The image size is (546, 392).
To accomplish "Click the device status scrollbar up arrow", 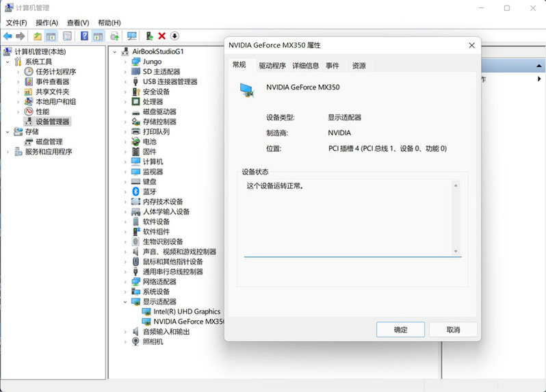I will point(456,185).
